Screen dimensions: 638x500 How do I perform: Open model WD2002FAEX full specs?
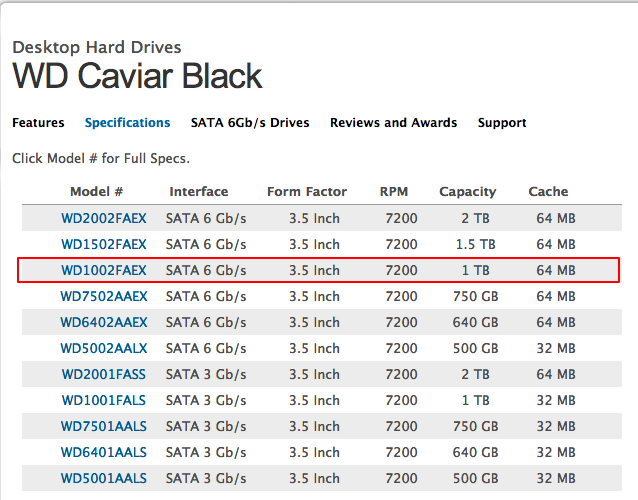click(x=104, y=218)
